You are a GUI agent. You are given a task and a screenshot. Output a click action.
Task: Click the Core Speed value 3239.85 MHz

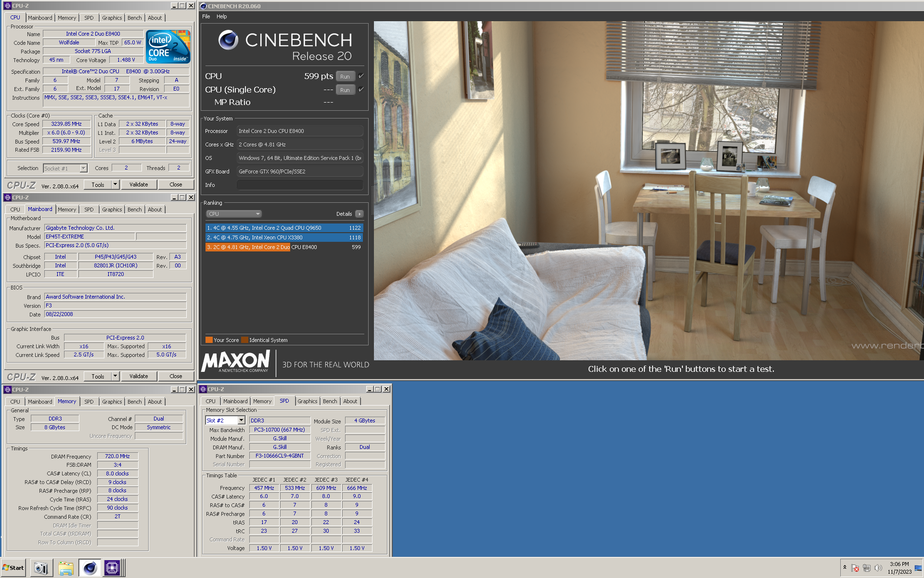pyautogui.click(x=66, y=124)
